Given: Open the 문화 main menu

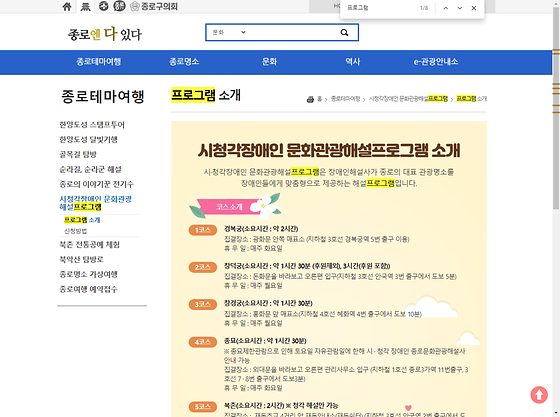Looking at the screenshot, I should (x=270, y=61).
